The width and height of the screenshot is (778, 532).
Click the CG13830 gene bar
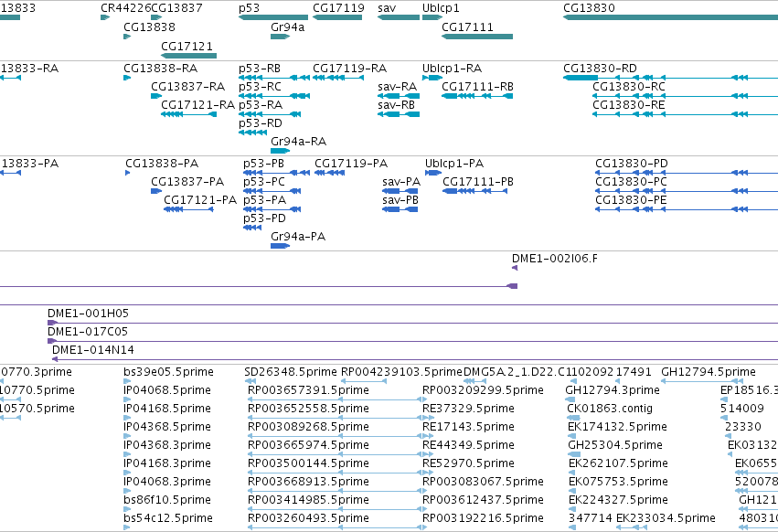[x=670, y=17]
